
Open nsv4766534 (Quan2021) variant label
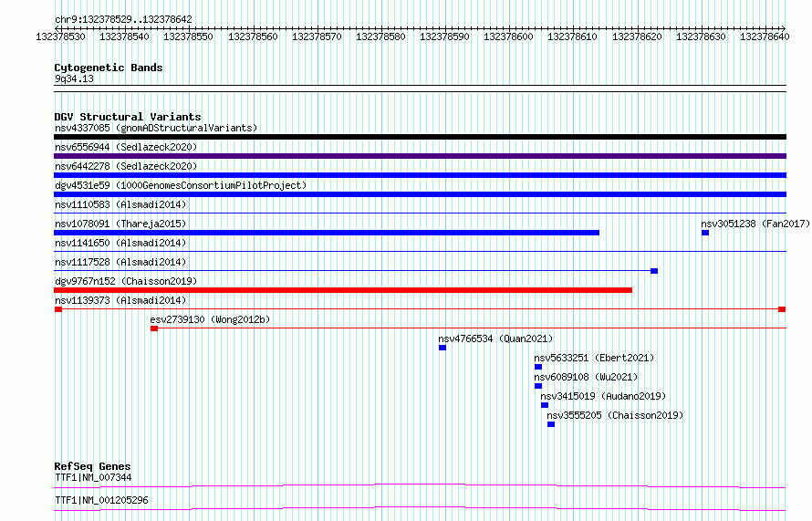tap(495, 339)
